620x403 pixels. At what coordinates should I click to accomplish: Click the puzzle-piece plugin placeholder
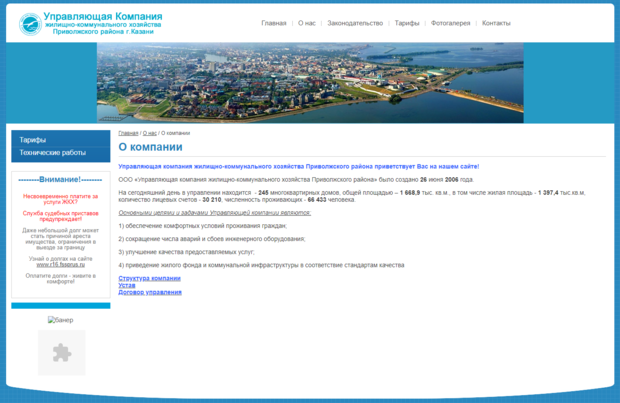[x=61, y=352]
